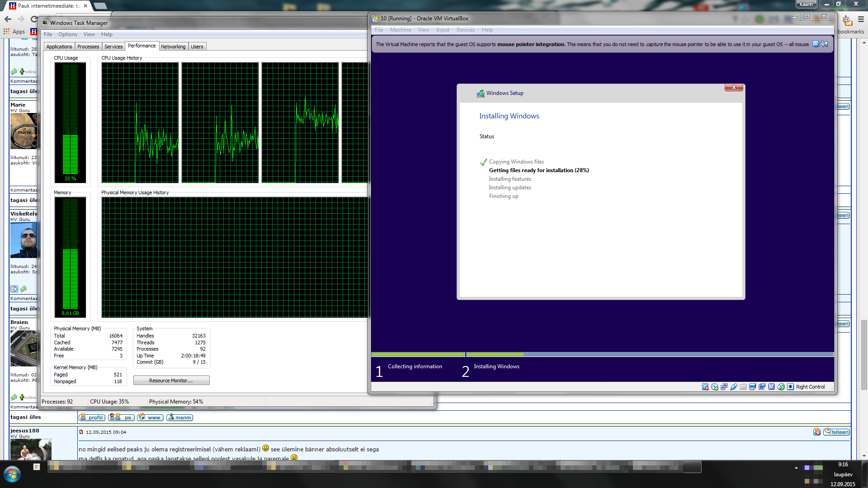This screenshot has height=488, width=868.
Task: Open a new Chrome tab
Action: click(x=100, y=6)
